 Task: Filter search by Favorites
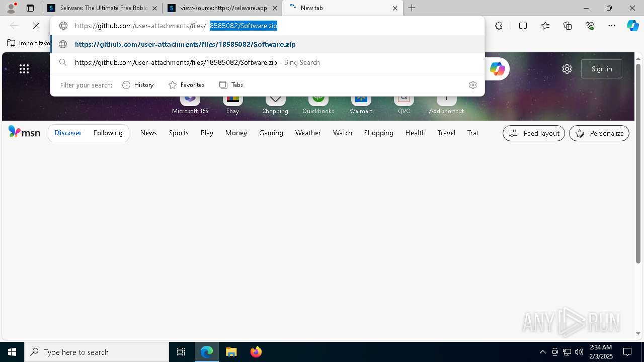tap(186, 85)
